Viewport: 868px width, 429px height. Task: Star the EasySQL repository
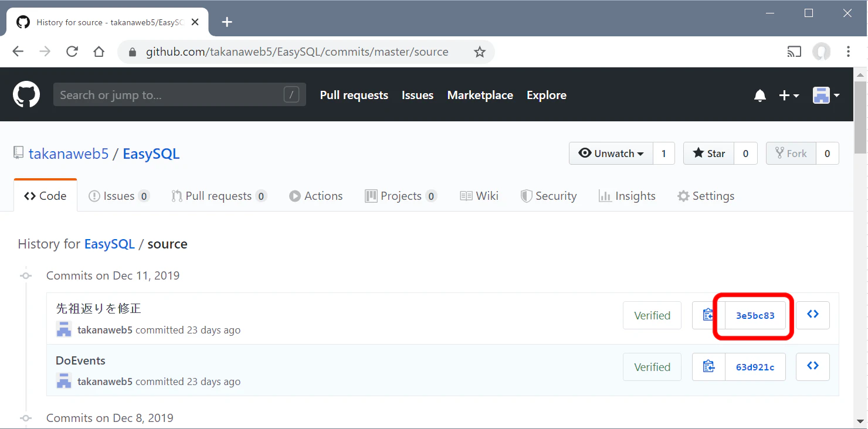pos(709,154)
